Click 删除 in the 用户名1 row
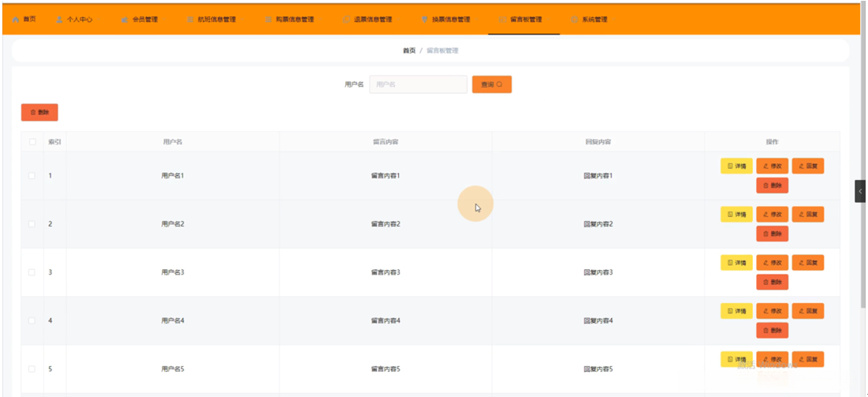This screenshot has height=397, width=868. pos(773,185)
